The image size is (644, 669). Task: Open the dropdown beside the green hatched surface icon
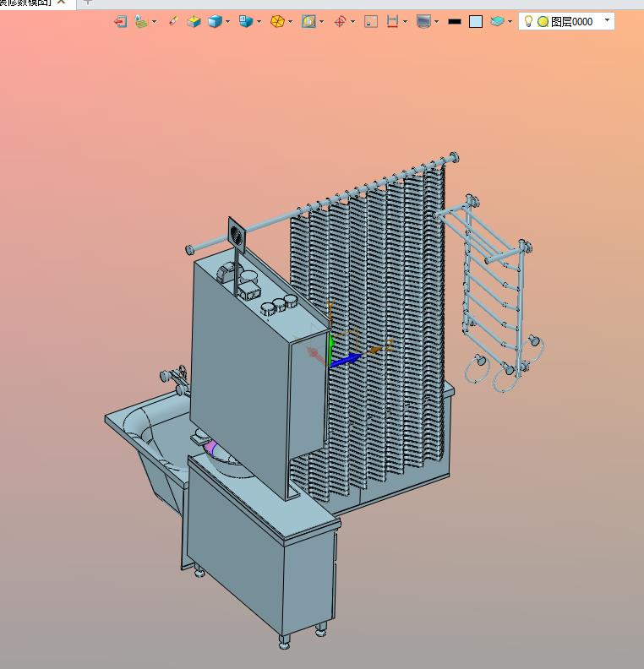pyautogui.click(x=154, y=21)
